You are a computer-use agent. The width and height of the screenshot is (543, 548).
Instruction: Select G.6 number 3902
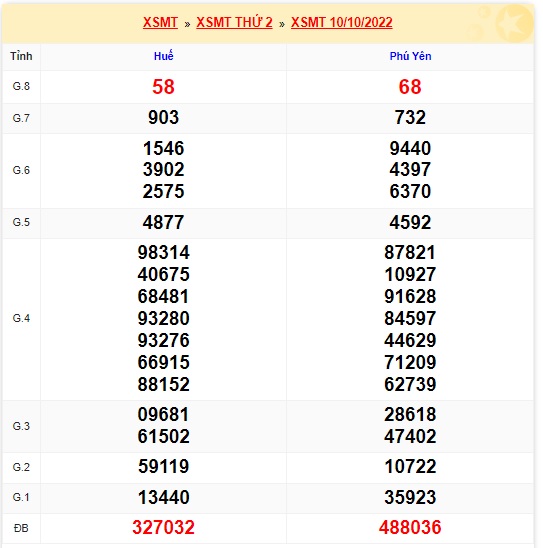pos(164,170)
